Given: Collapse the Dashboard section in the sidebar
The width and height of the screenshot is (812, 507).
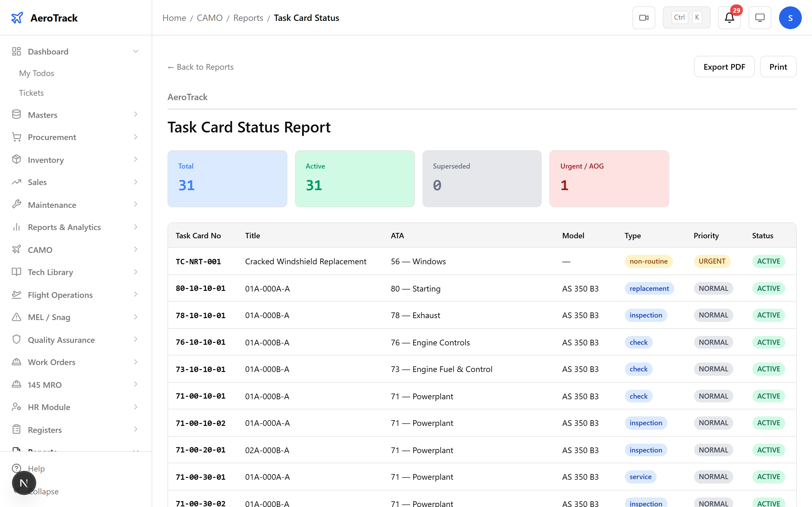Looking at the screenshot, I should 135,51.
